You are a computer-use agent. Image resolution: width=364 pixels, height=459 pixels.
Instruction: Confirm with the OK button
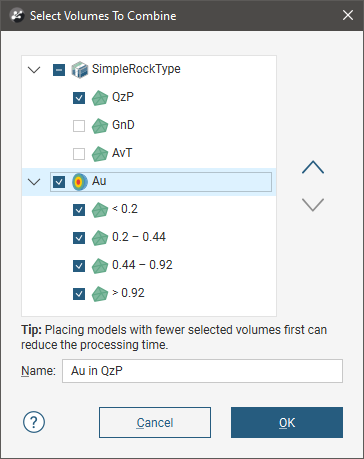(x=287, y=422)
